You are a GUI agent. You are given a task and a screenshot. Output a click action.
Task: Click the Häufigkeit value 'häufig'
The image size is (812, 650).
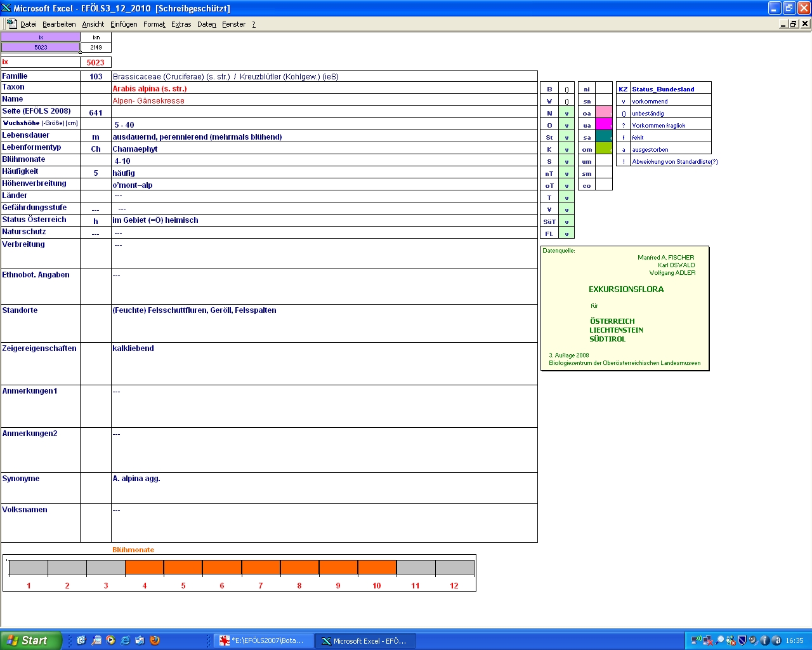pos(124,173)
